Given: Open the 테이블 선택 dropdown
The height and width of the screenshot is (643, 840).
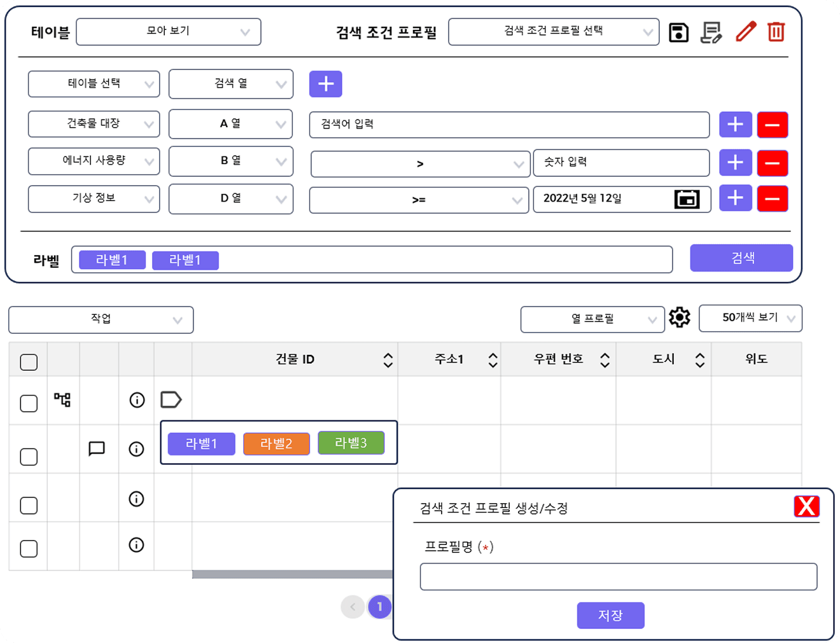Looking at the screenshot, I should (x=94, y=84).
